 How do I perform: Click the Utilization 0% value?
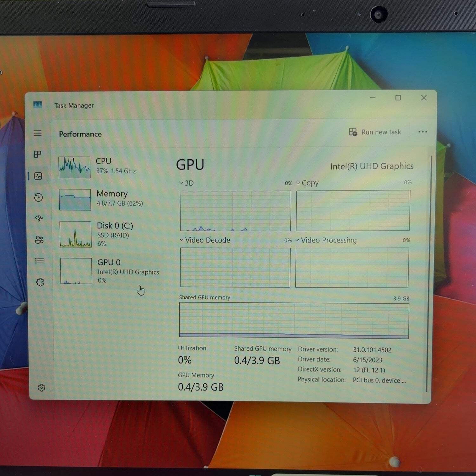(185, 360)
